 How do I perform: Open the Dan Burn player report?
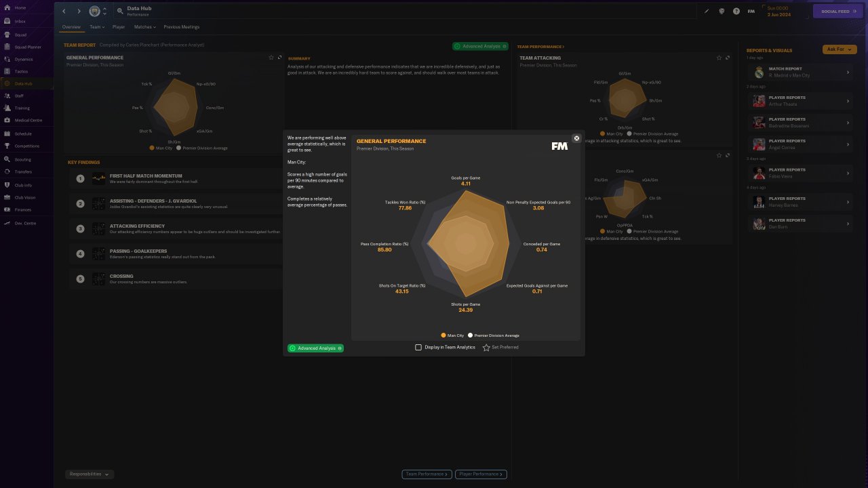click(802, 223)
